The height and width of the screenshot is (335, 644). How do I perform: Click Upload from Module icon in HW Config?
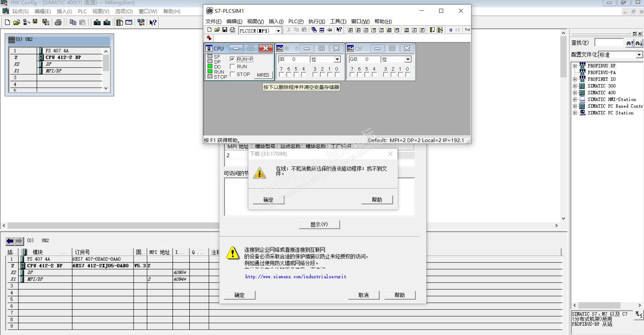coord(107,23)
